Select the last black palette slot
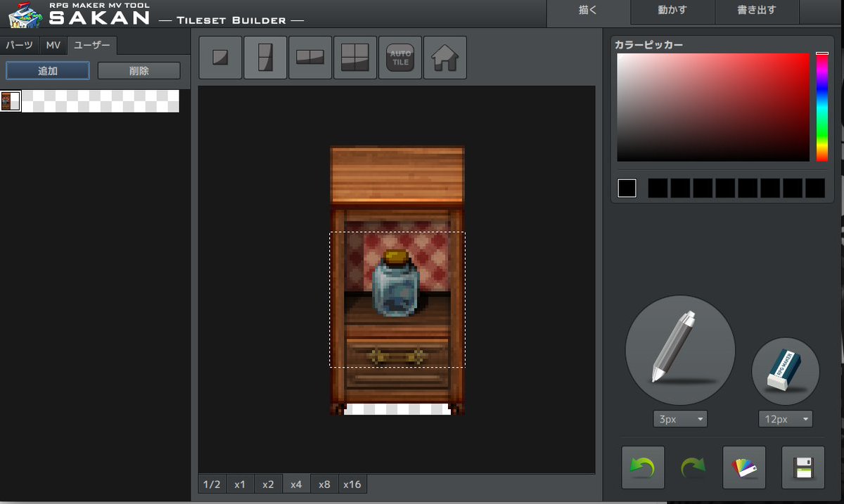The width and height of the screenshot is (844, 504). pyautogui.click(x=814, y=188)
